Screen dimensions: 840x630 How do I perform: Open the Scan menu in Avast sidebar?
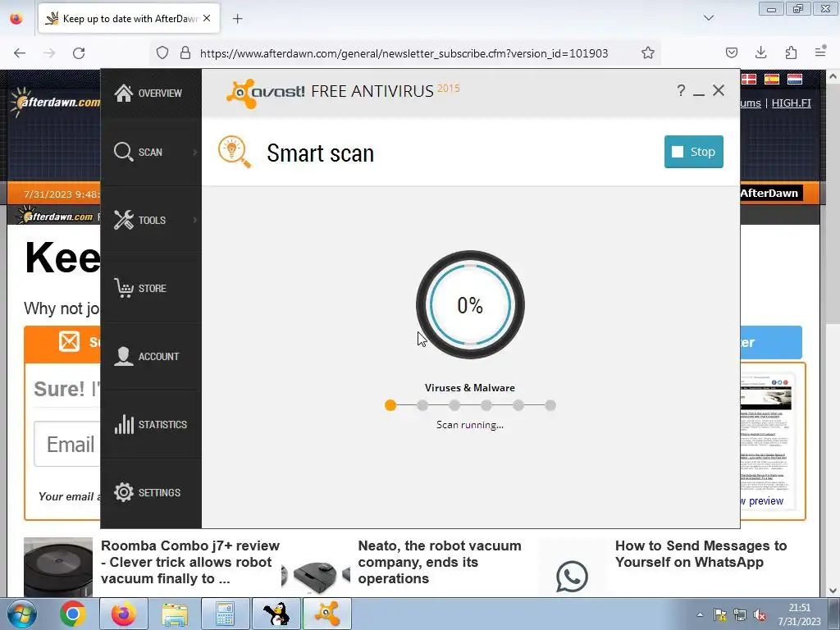(151, 152)
